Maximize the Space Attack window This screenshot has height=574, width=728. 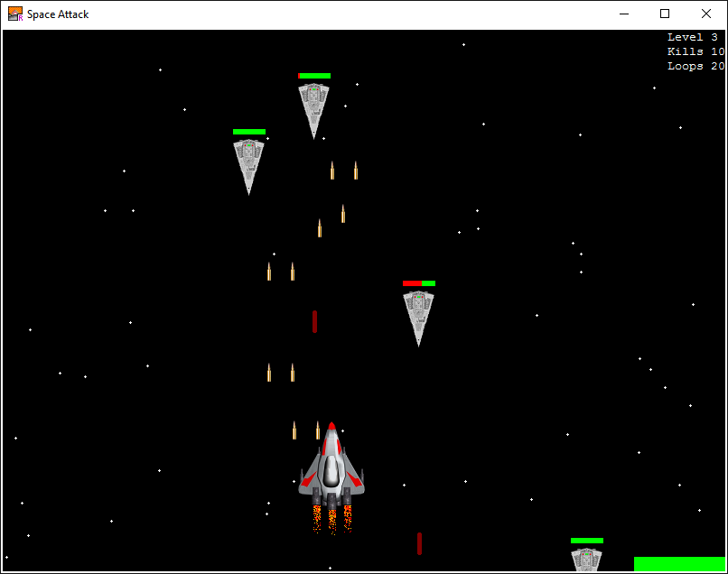[x=665, y=14]
